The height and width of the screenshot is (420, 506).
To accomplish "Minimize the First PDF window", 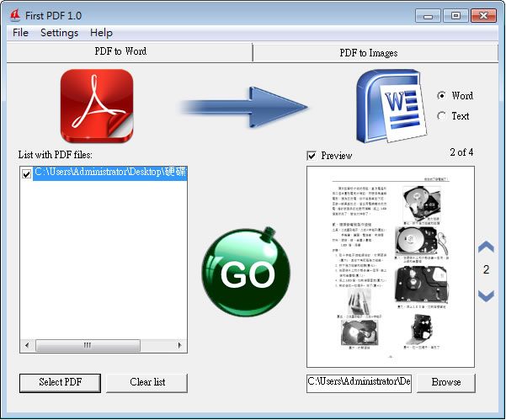I will point(428,15).
